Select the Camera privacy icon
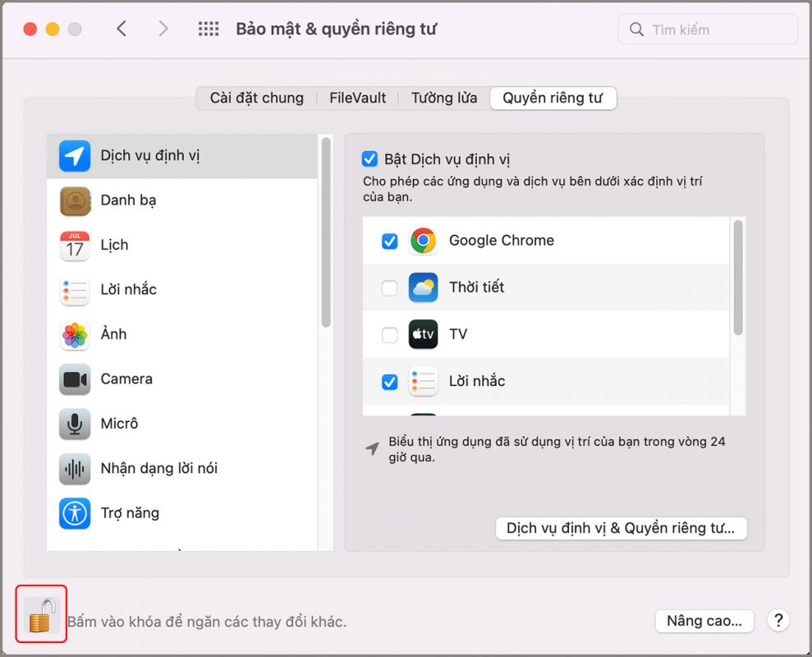This screenshot has height=657, width=812. coord(75,379)
